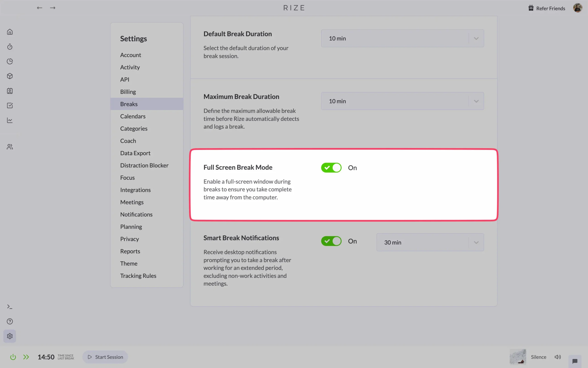This screenshot has height=368, width=588.
Task: Open Integrations settings
Action: tap(147, 190)
